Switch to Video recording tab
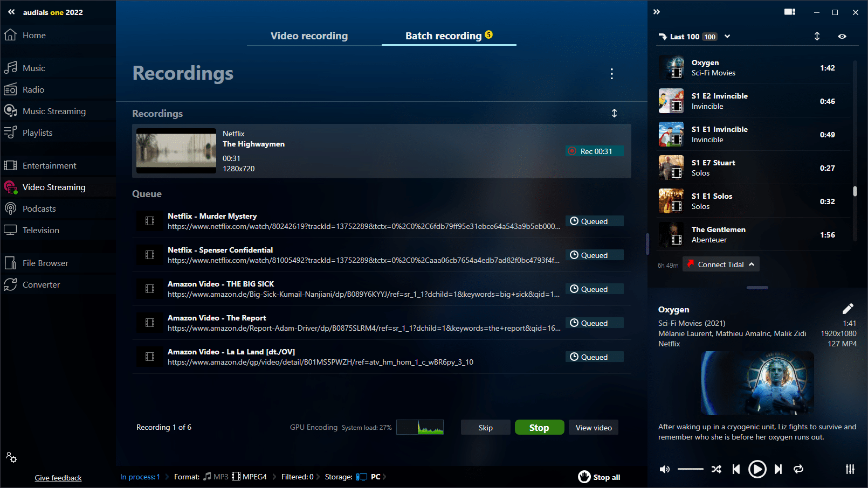This screenshot has height=488, width=868. (x=309, y=36)
